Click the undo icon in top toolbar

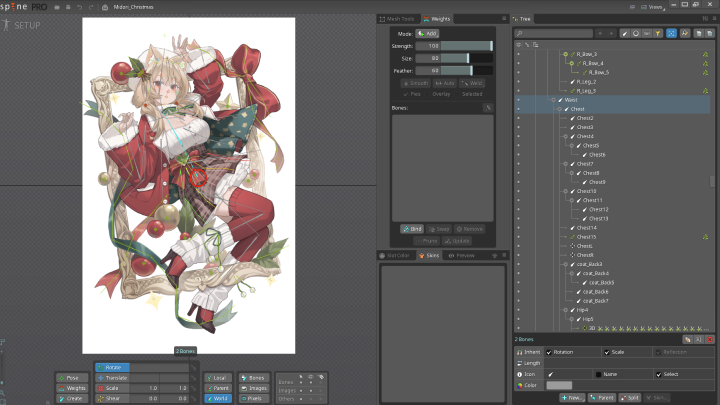pyautogui.click(x=79, y=7)
